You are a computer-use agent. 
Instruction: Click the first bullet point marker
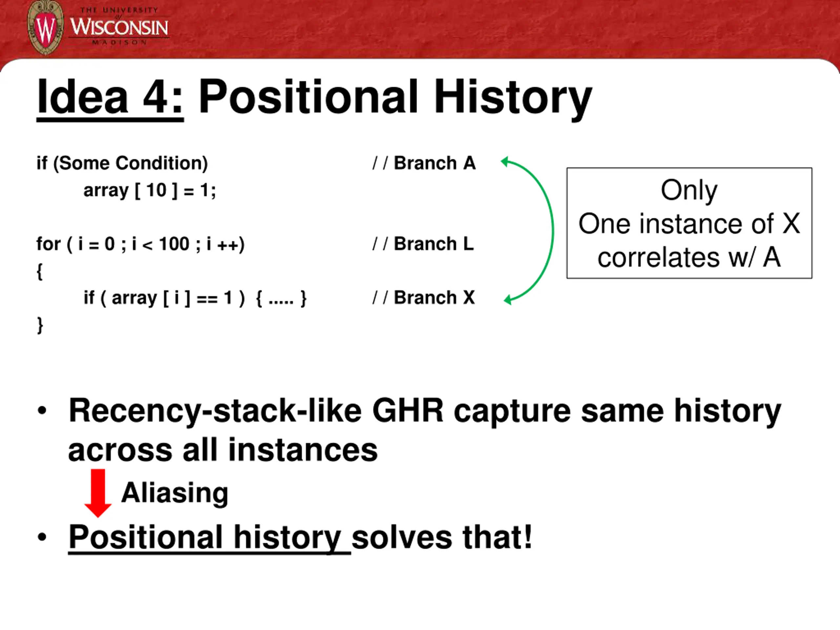[42, 411]
